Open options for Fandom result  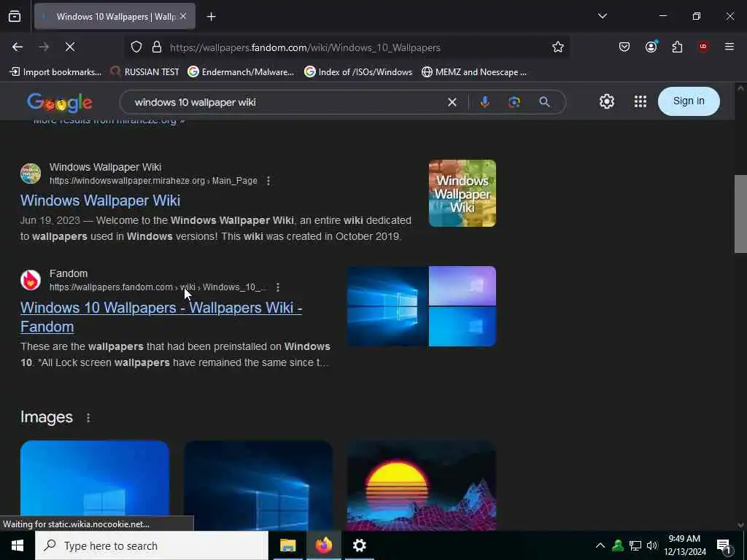(x=278, y=287)
